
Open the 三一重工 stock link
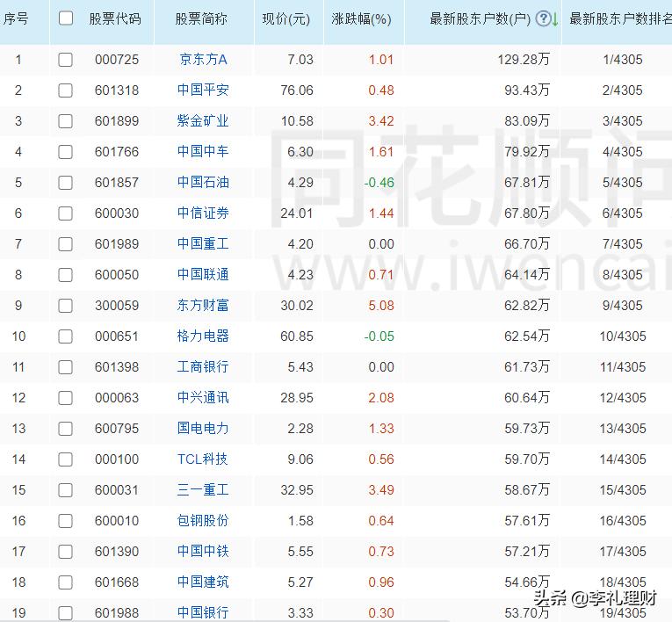pos(203,489)
